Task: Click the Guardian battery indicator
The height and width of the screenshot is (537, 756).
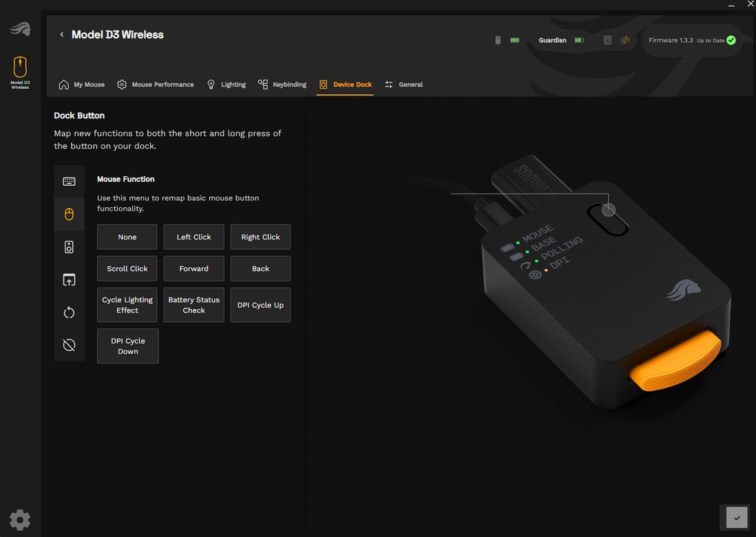Action: pos(560,40)
